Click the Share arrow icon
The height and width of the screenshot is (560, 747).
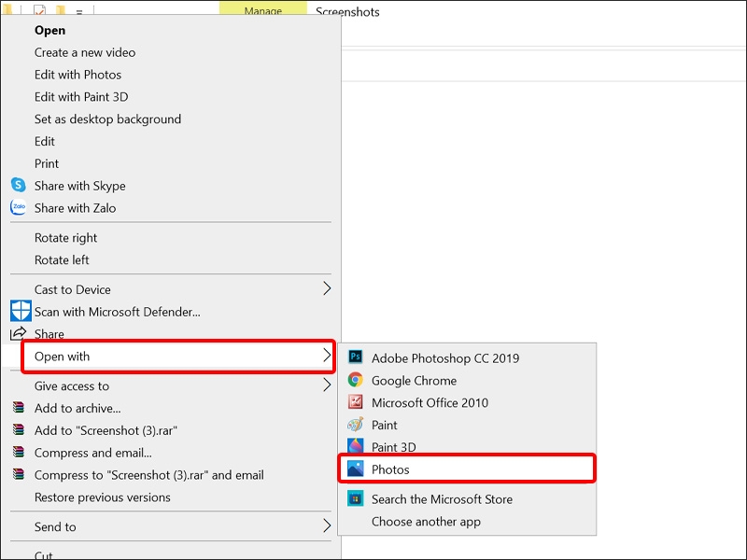point(18,333)
